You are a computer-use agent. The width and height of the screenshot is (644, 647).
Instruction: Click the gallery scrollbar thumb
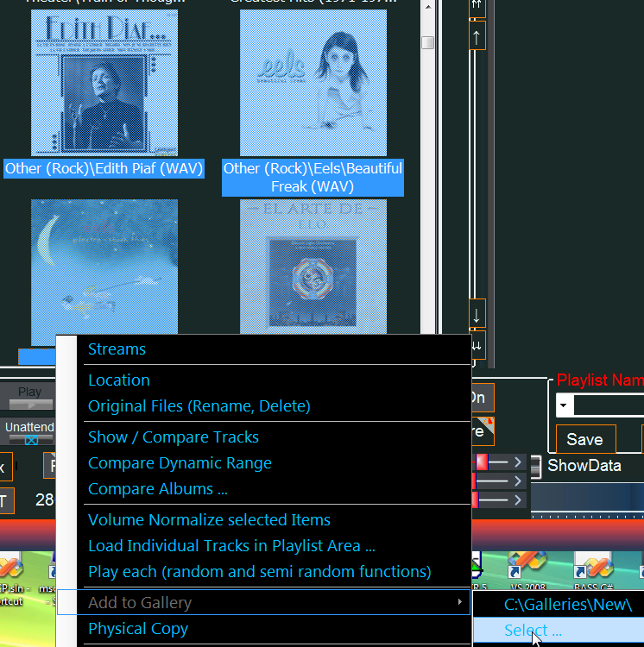[428, 42]
